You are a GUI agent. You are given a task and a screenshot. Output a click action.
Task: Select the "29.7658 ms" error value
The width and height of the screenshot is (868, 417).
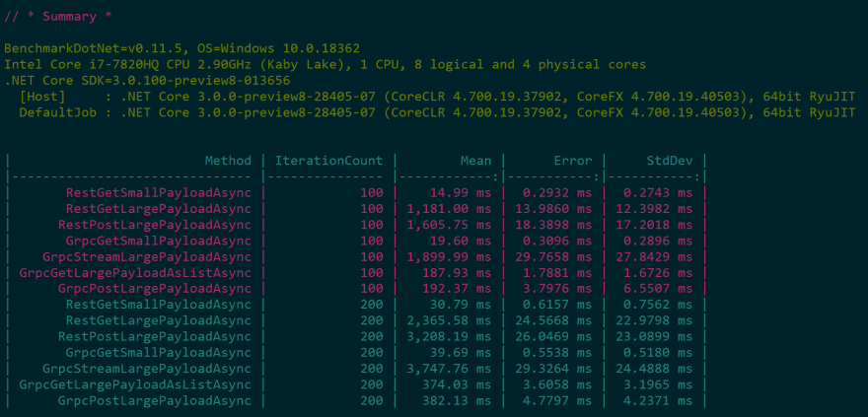pos(553,257)
